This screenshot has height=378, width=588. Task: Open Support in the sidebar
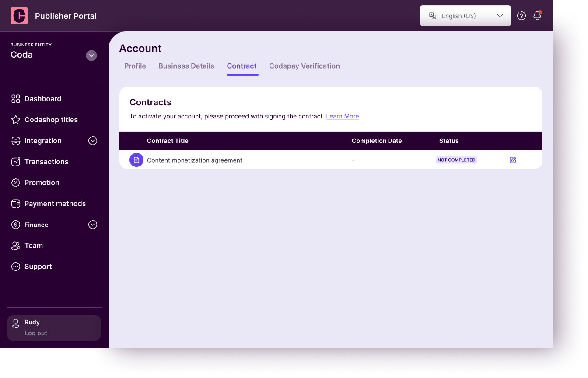point(38,267)
